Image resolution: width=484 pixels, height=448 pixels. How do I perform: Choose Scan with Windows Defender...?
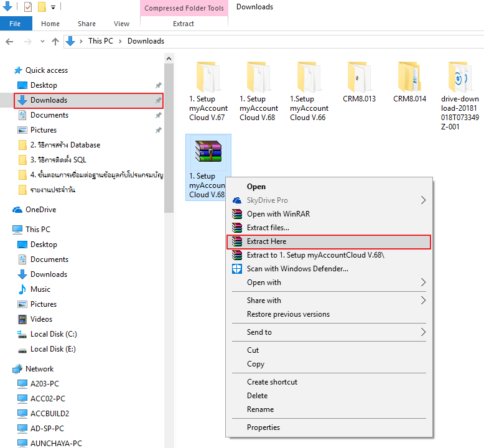click(329, 269)
